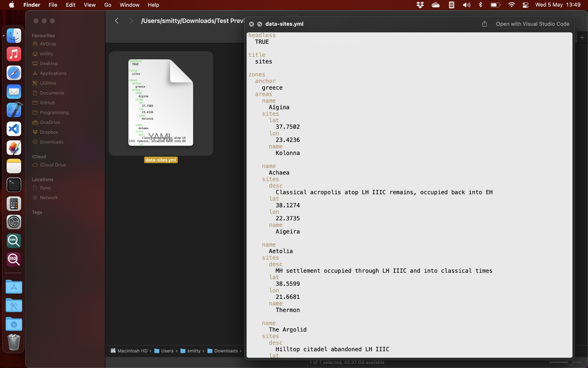Viewport: 588px width, 368px height.
Task: Click Users in the path bar
Action: pyautogui.click(x=164, y=351)
